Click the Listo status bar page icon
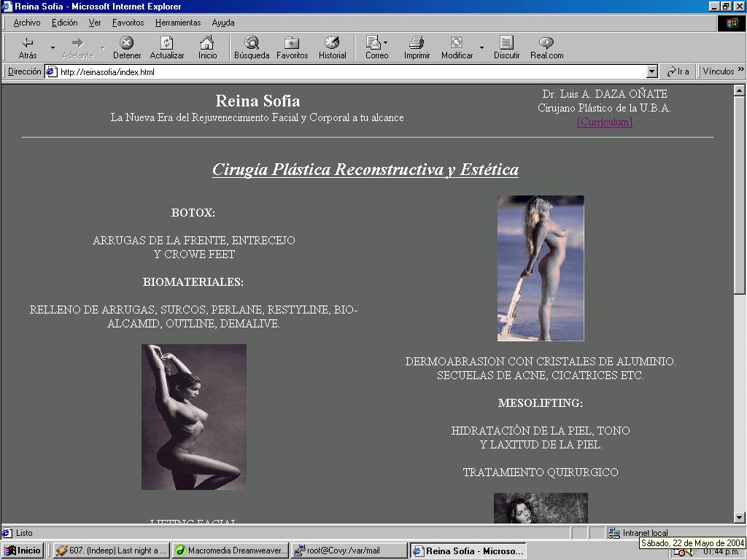Image resolution: width=747 pixels, height=560 pixels. coord(7,533)
